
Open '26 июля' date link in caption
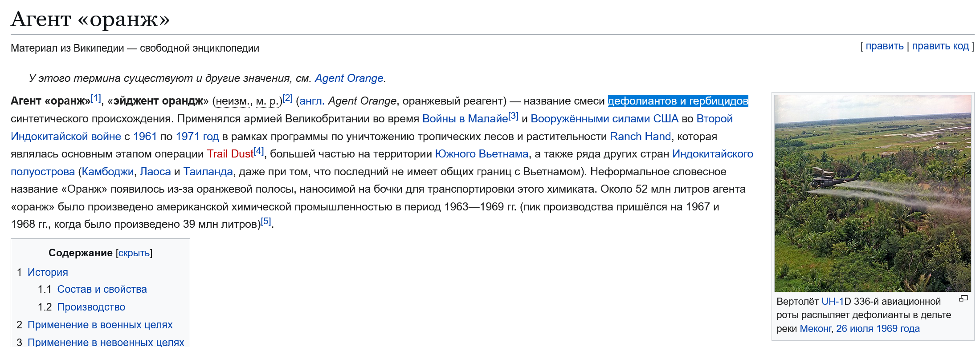tap(855, 329)
